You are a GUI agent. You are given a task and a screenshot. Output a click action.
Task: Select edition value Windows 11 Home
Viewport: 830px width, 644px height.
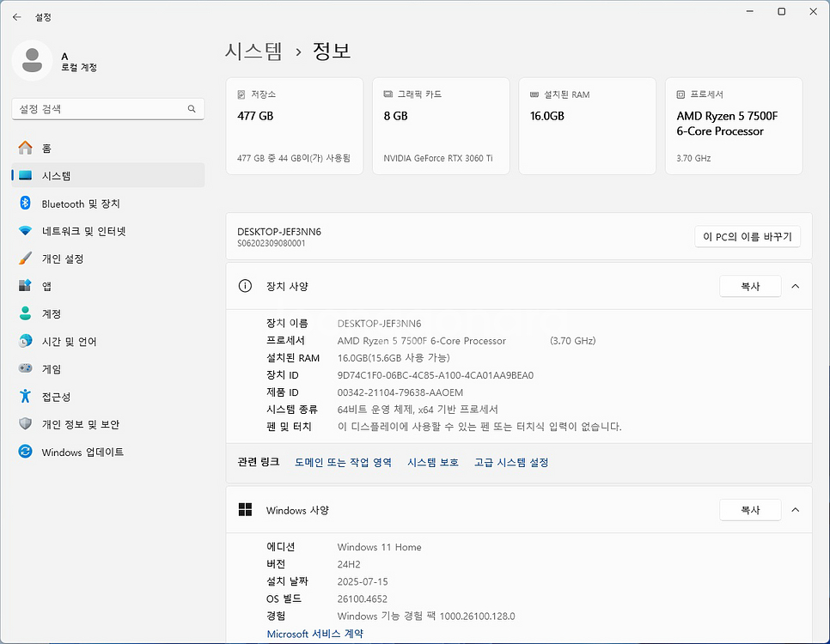(380, 547)
